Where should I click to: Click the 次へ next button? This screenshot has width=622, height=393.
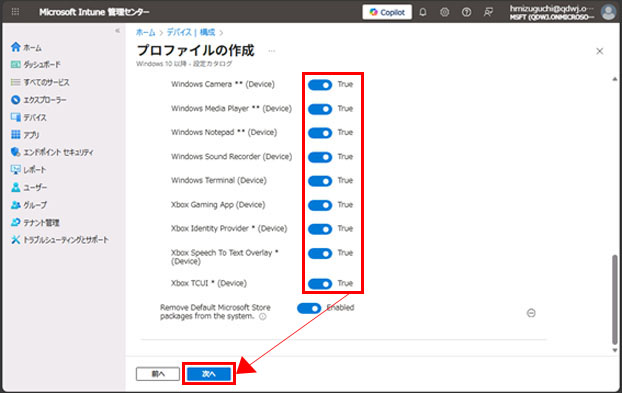(209, 374)
